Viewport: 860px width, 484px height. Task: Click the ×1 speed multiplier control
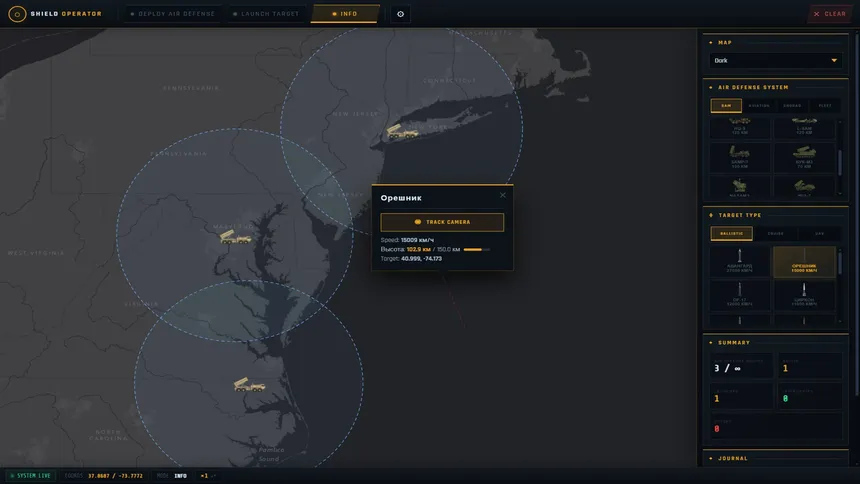[207, 476]
